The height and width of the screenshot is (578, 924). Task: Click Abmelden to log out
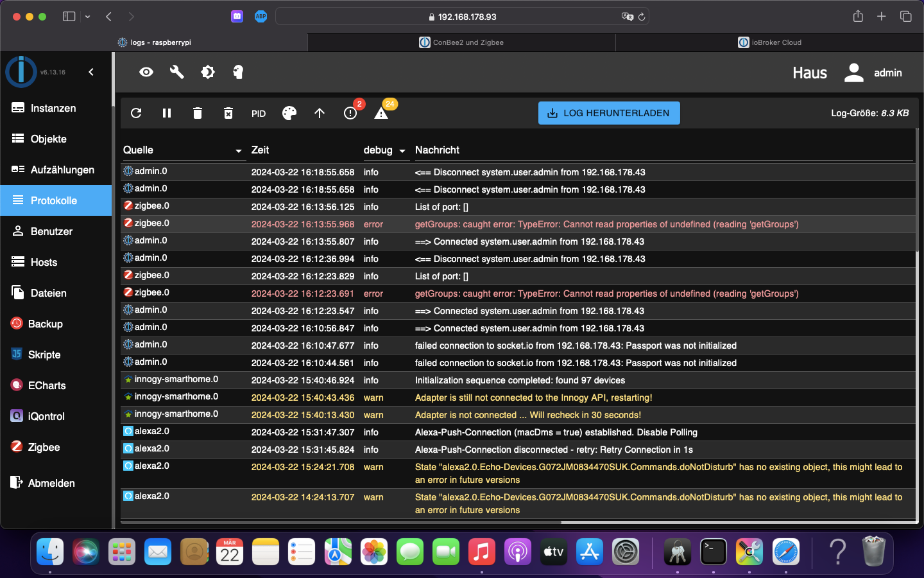[56, 483]
